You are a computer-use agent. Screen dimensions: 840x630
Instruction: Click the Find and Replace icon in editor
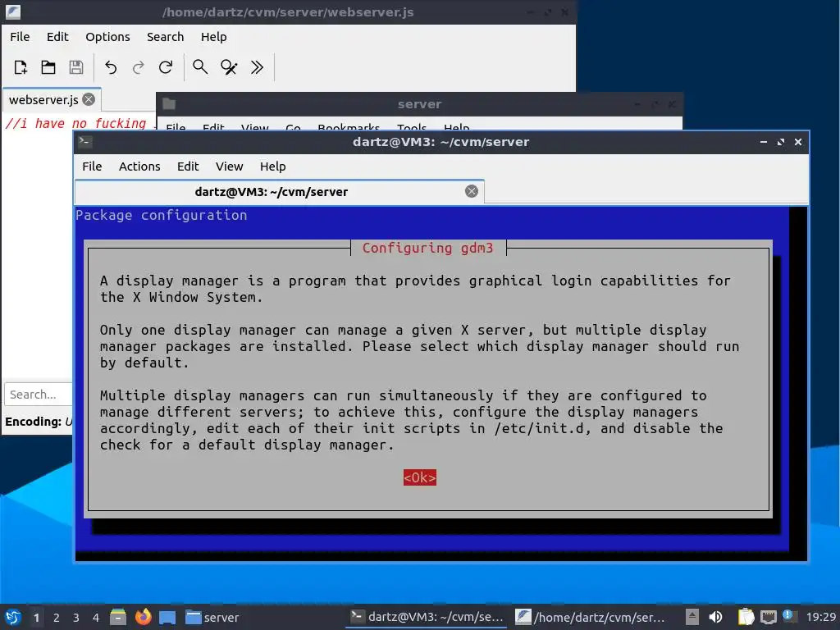tap(229, 67)
